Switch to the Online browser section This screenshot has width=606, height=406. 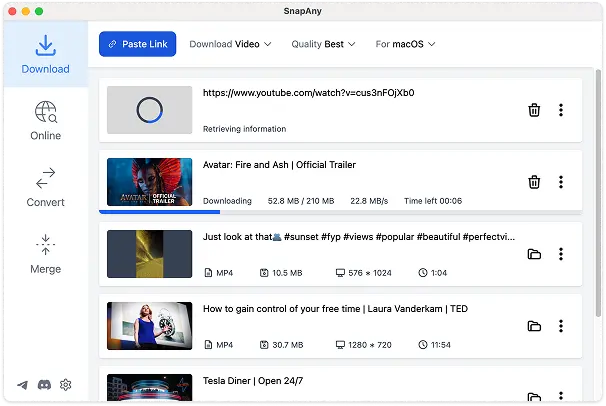point(46,121)
